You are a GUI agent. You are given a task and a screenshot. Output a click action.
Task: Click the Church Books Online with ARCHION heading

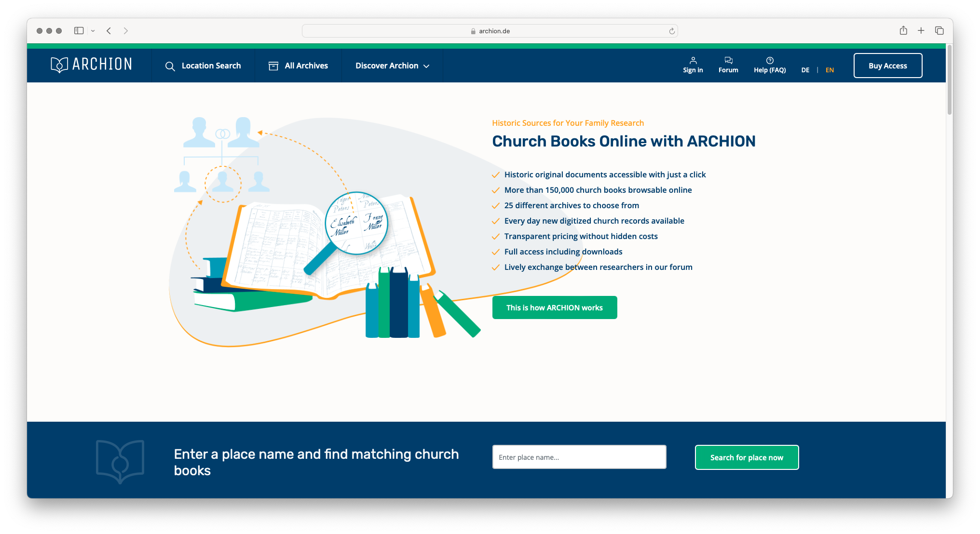pos(624,141)
